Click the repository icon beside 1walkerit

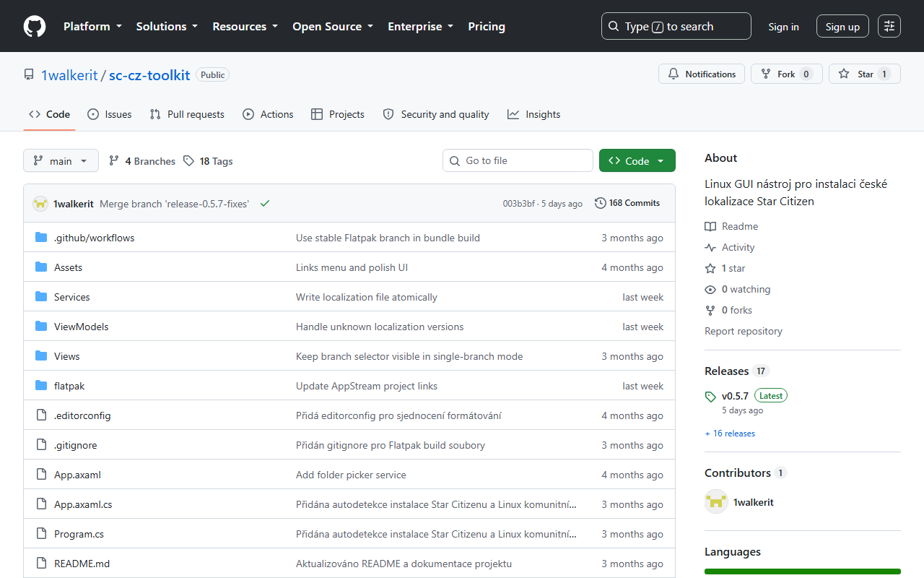pos(29,75)
